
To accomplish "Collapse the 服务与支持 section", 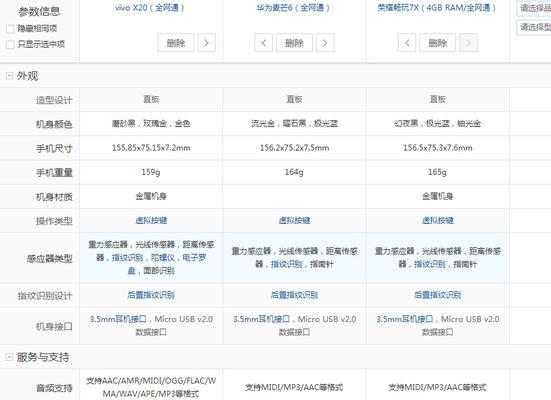I will 9,357.
